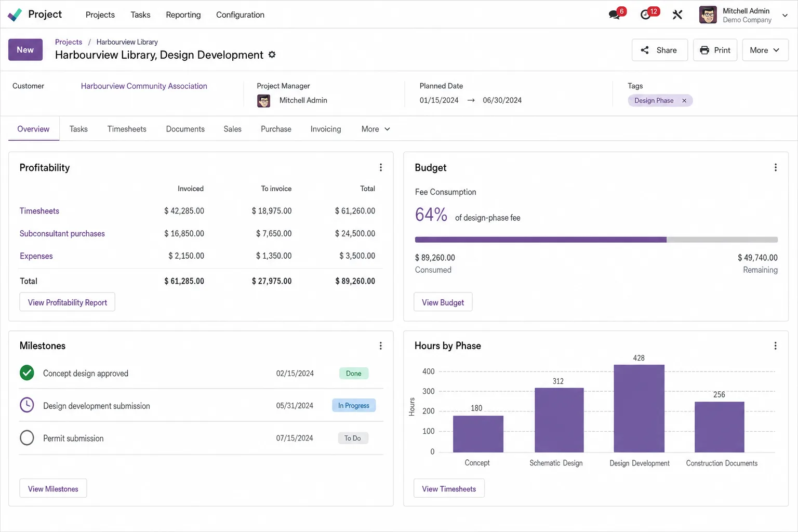Image resolution: width=798 pixels, height=532 pixels.
Task: Open the Configuration menu
Action: tap(240, 15)
